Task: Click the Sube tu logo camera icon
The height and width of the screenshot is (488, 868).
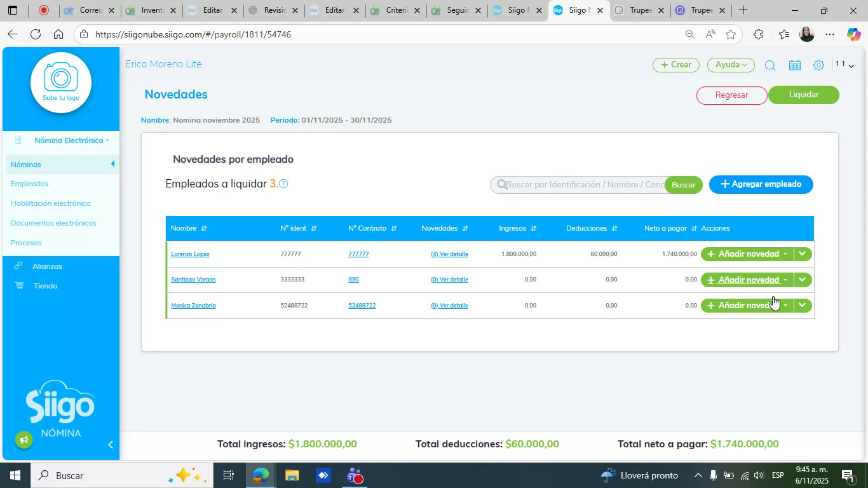Action: pyautogui.click(x=61, y=77)
